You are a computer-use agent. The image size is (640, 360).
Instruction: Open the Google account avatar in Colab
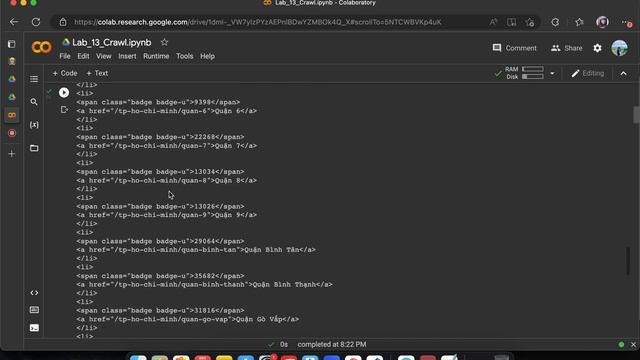tap(620, 48)
